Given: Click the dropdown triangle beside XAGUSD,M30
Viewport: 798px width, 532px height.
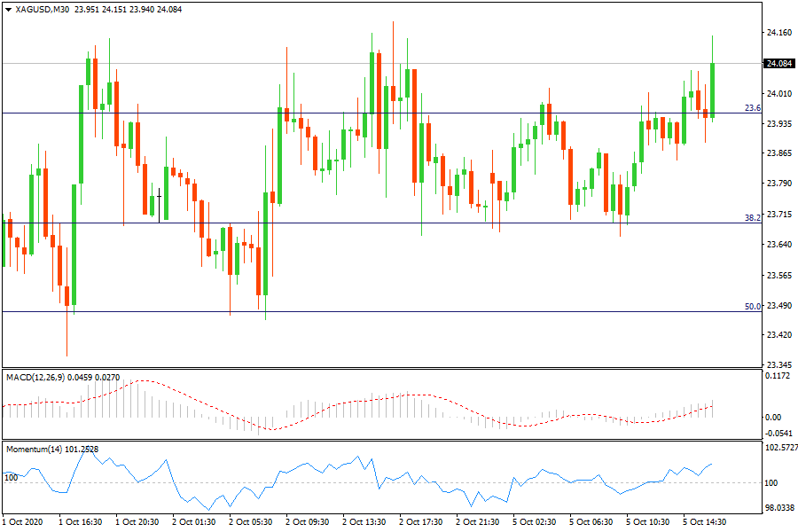Looking at the screenshot, I should (x=8, y=9).
